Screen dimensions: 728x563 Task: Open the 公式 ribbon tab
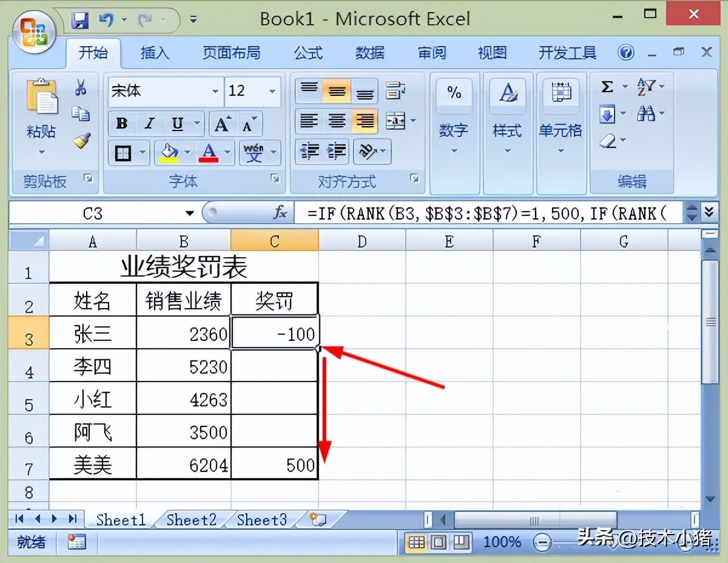click(308, 53)
